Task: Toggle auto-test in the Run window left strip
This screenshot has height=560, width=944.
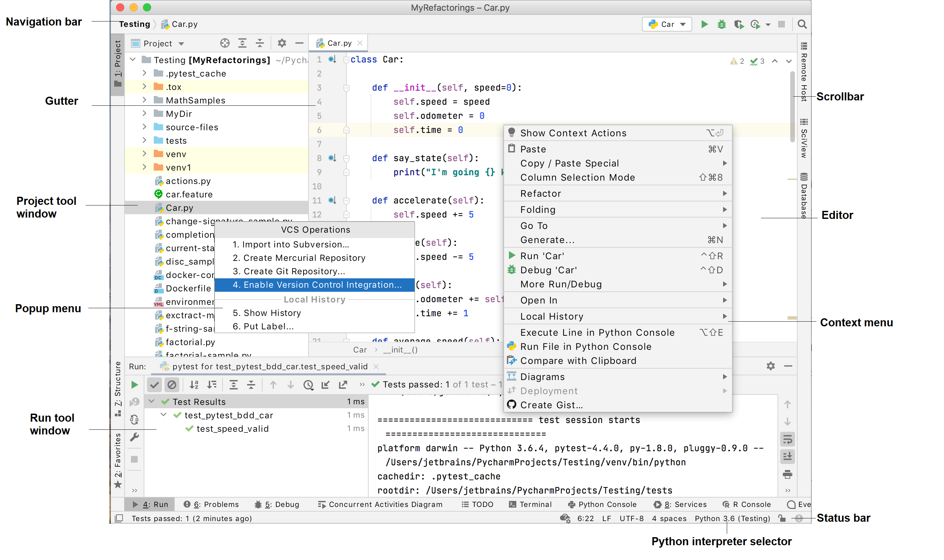Action: [134, 419]
